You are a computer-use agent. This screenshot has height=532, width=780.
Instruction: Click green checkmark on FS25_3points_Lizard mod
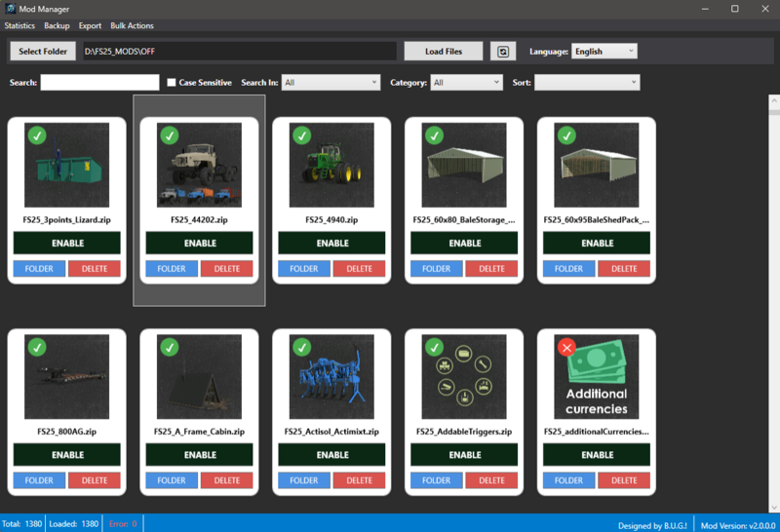36,135
